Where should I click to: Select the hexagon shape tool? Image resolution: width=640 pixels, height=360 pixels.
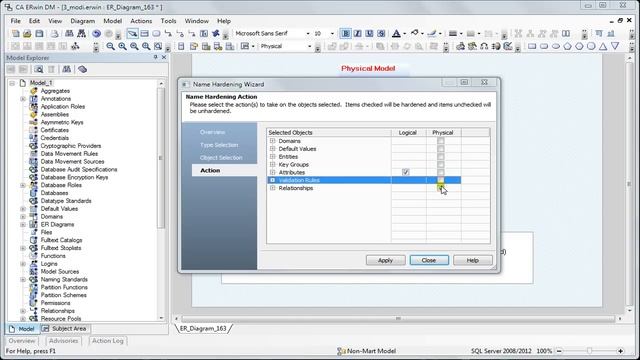click(579, 47)
